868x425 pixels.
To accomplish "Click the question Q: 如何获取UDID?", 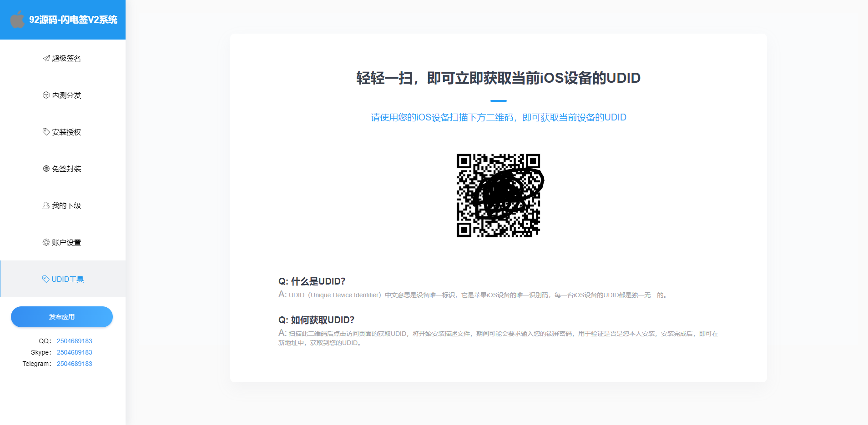I will 317,320.
